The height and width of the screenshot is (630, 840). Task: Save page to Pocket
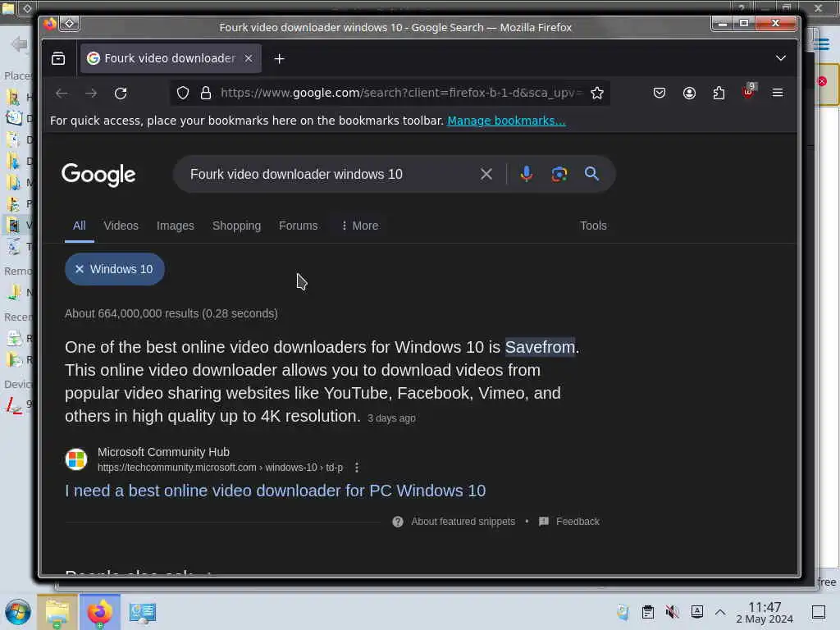click(660, 94)
